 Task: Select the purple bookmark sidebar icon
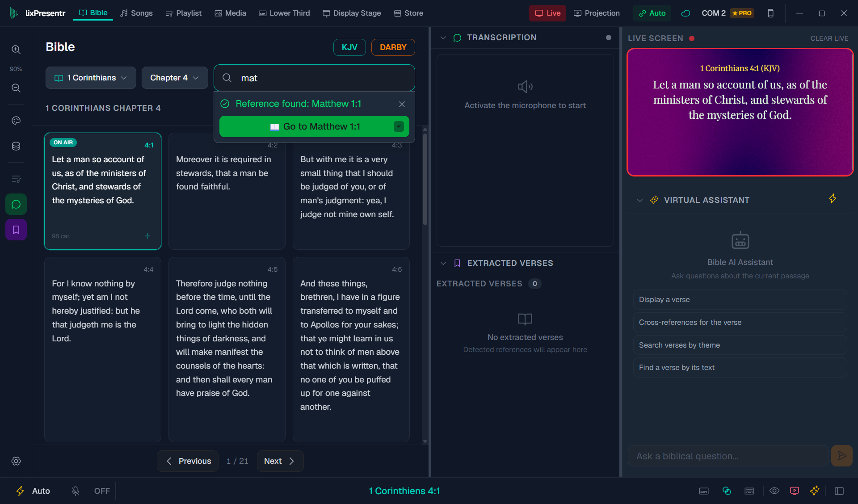(16, 230)
